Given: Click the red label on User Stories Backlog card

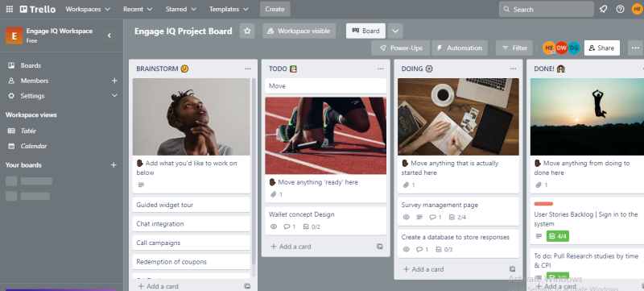Looking at the screenshot, I should pos(543,203).
